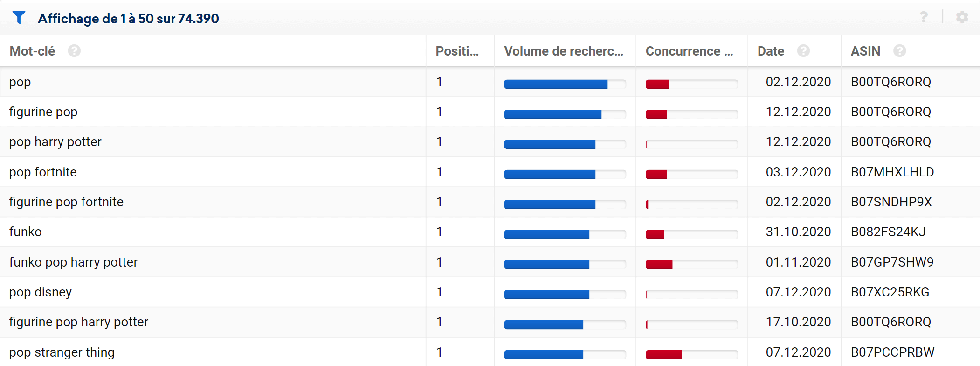Click ASIN B07SNDHP9X

(891, 202)
